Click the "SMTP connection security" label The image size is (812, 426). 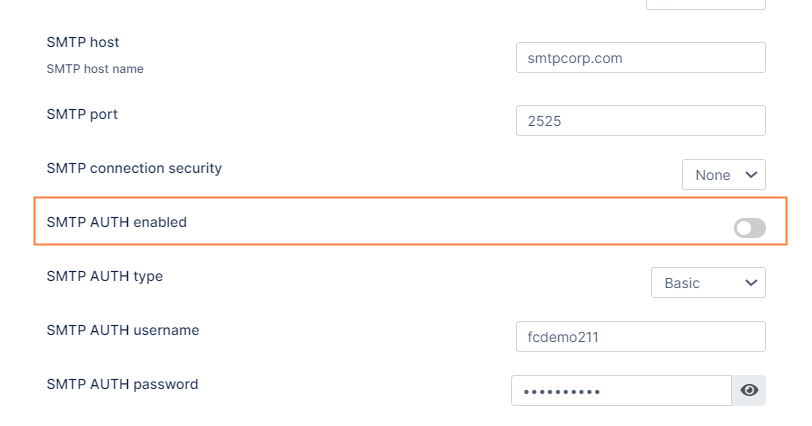tap(134, 168)
